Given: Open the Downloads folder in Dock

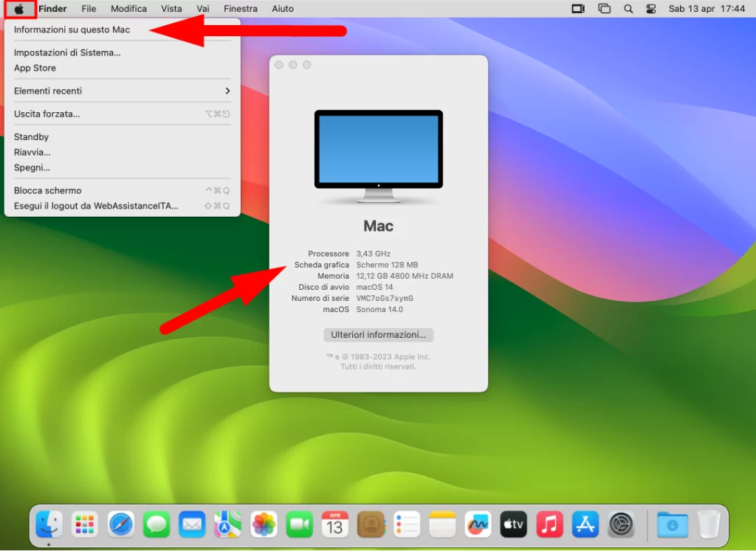Looking at the screenshot, I should (x=673, y=524).
